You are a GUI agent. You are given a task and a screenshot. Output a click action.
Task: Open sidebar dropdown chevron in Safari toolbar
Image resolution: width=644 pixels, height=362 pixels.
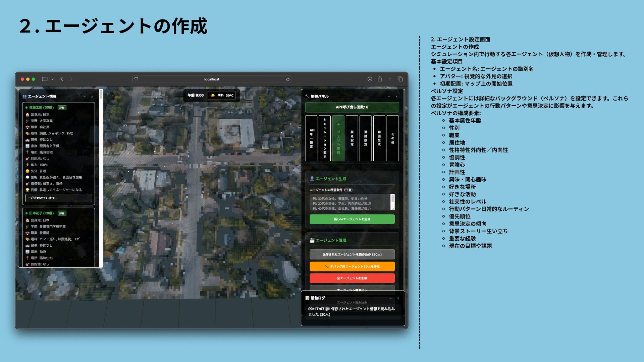(53, 79)
